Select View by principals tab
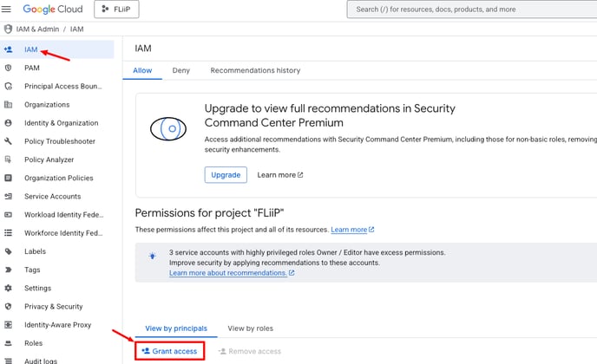Screen dimensions: 597x364 176,328
